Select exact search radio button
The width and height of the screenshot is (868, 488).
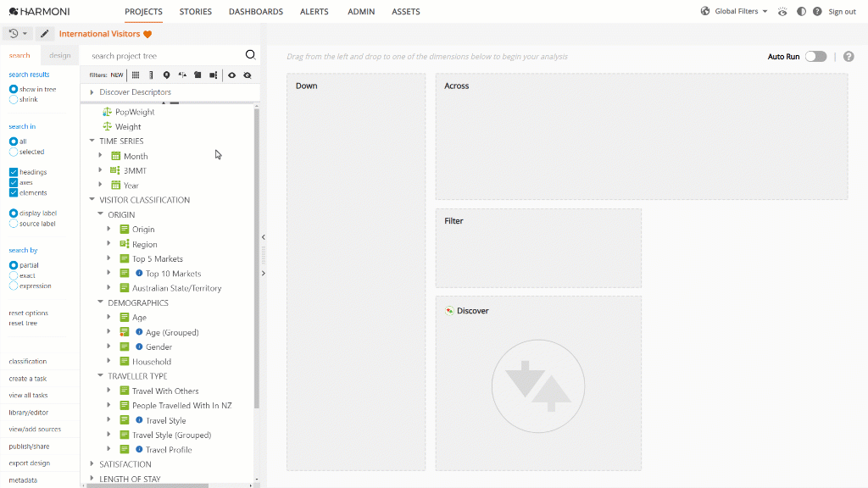(14, 275)
